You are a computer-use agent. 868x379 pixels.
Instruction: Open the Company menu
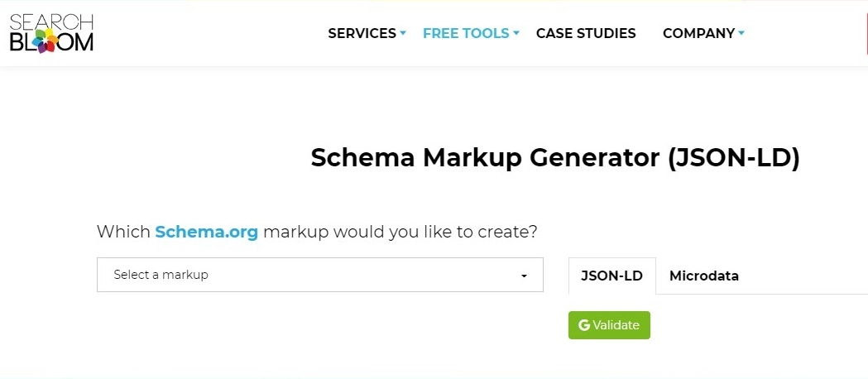(698, 33)
